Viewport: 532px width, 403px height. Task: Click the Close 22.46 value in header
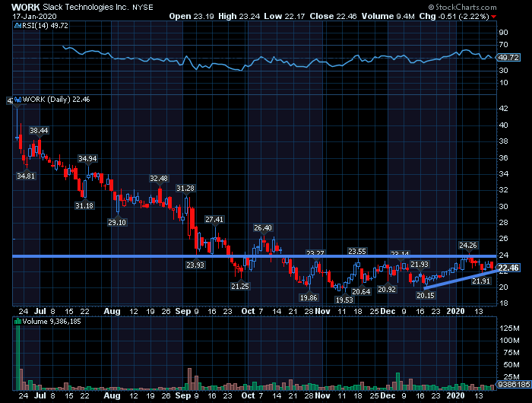(x=333, y=16)
